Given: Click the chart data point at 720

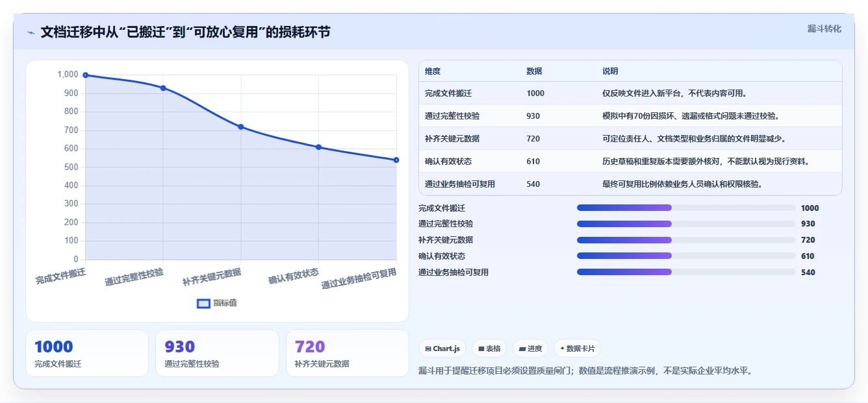Looking at the screenshot, I should point(241,127).
